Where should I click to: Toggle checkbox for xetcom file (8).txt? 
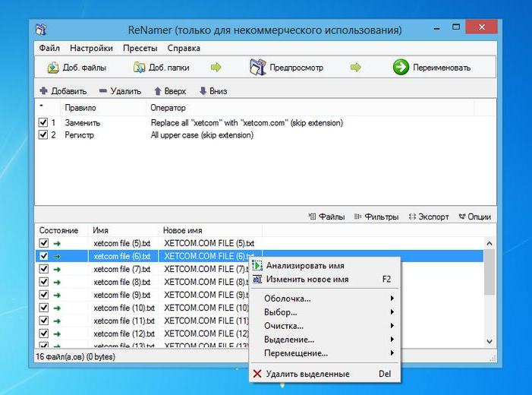(44, 282)
